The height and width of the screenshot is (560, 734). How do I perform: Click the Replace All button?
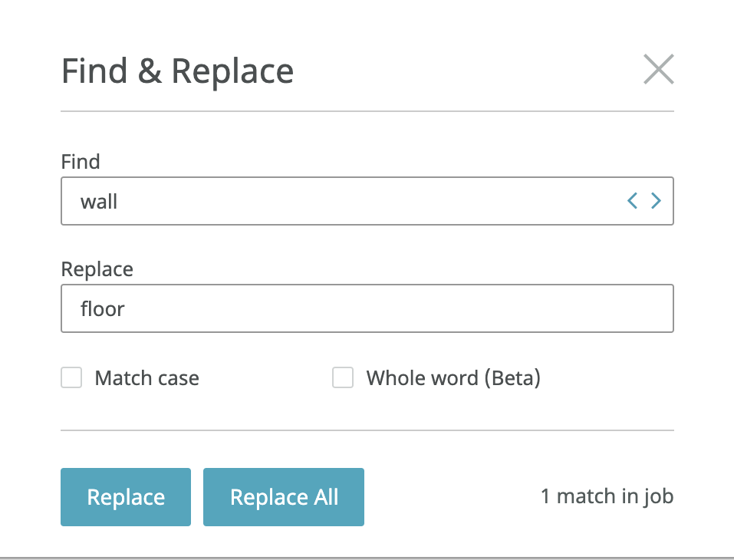pos(284,497)
